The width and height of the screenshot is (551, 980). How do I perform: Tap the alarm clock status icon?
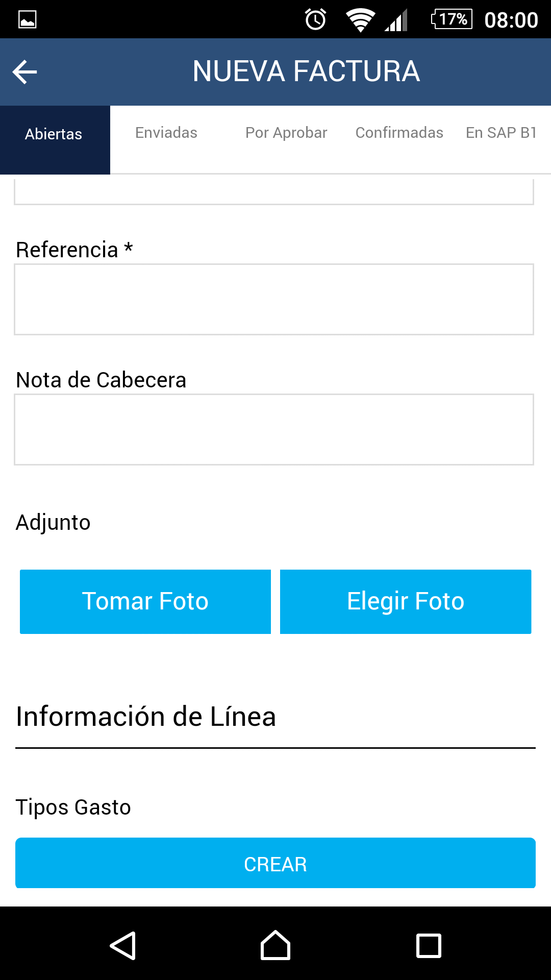tap(315, 19)
